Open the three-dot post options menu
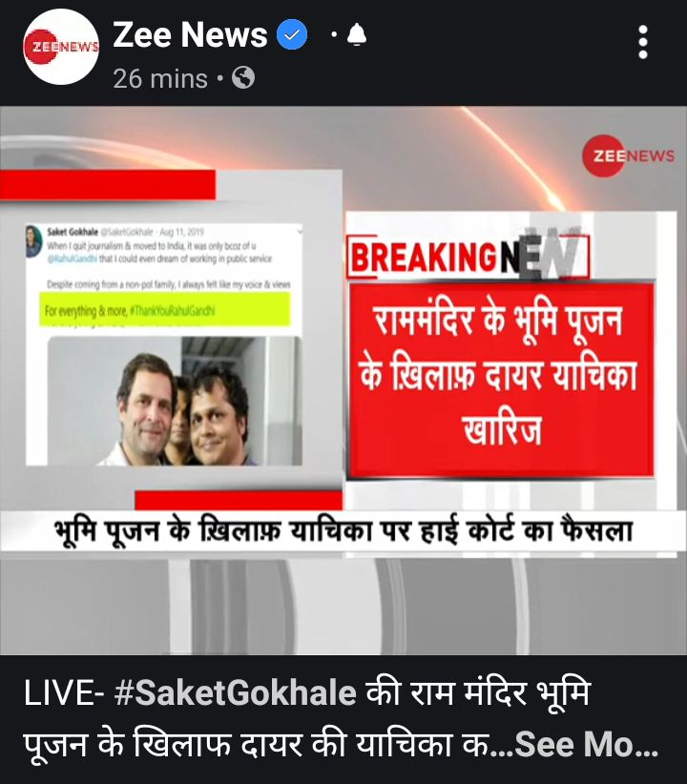 tap(643, 42)
